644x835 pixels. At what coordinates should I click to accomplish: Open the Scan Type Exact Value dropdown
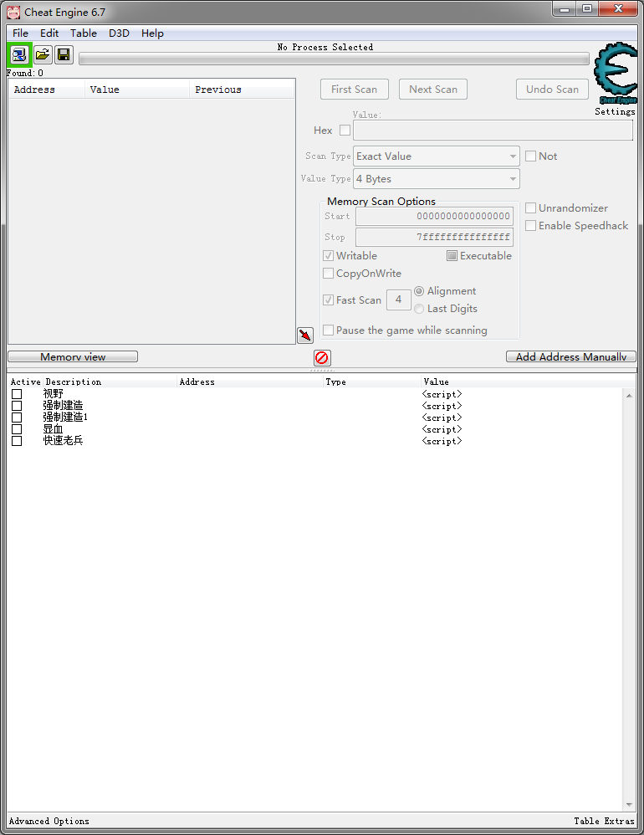(437, 156)
